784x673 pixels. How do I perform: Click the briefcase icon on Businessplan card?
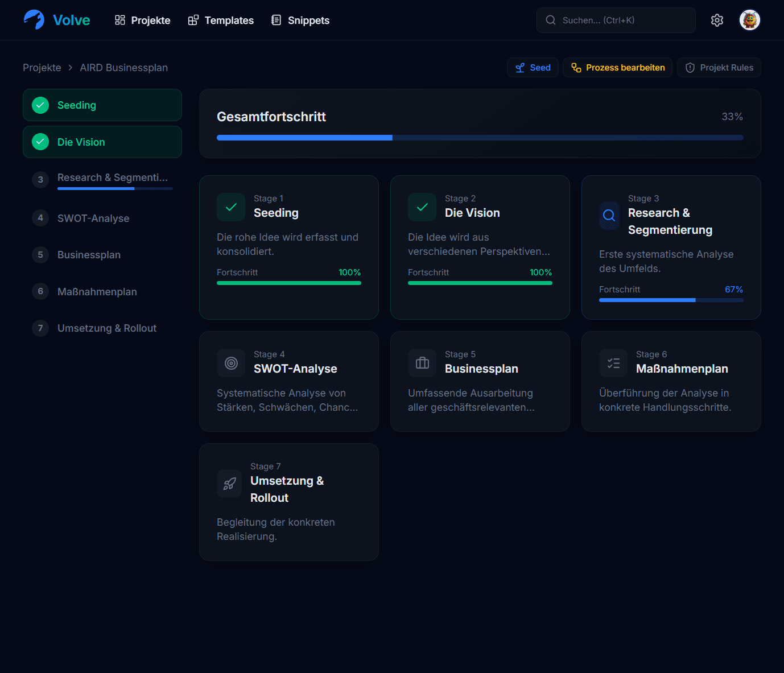coord(422,363)
